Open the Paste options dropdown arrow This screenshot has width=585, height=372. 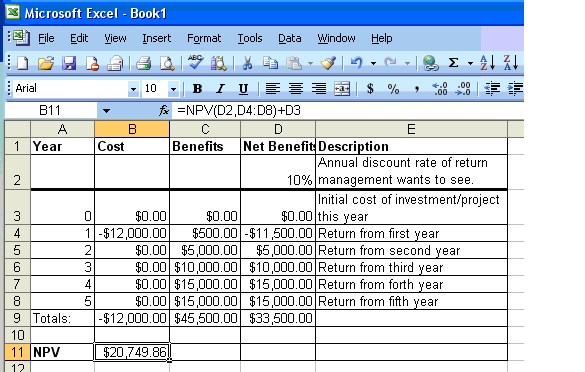coord(310,63)
